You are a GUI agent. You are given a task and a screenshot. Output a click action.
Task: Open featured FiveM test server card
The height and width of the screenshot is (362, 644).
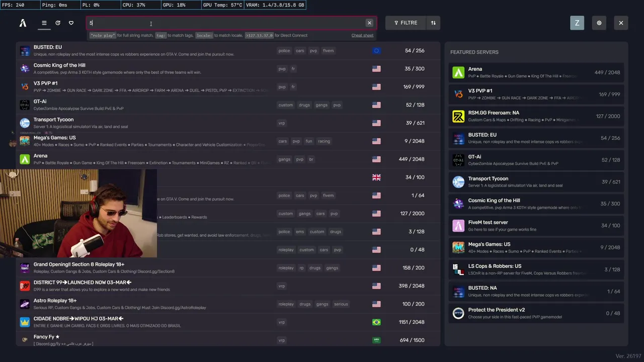pyautogui.click(x=536, y=225)
